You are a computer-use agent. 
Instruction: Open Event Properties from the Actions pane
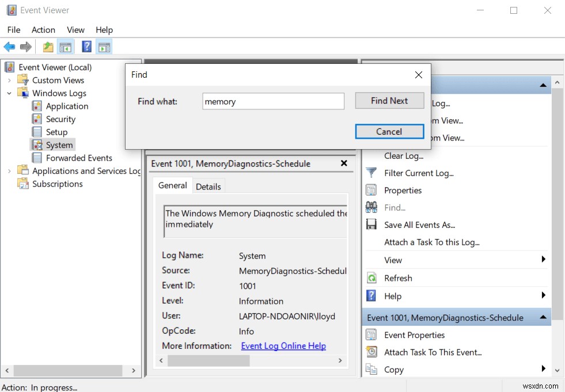pos(414,334)
